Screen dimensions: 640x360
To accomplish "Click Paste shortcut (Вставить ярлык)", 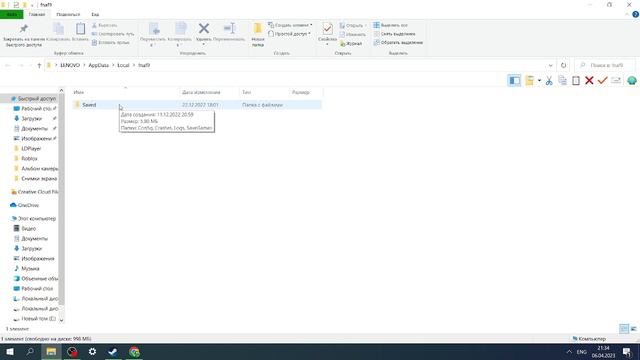I will [x=111, y=42].
